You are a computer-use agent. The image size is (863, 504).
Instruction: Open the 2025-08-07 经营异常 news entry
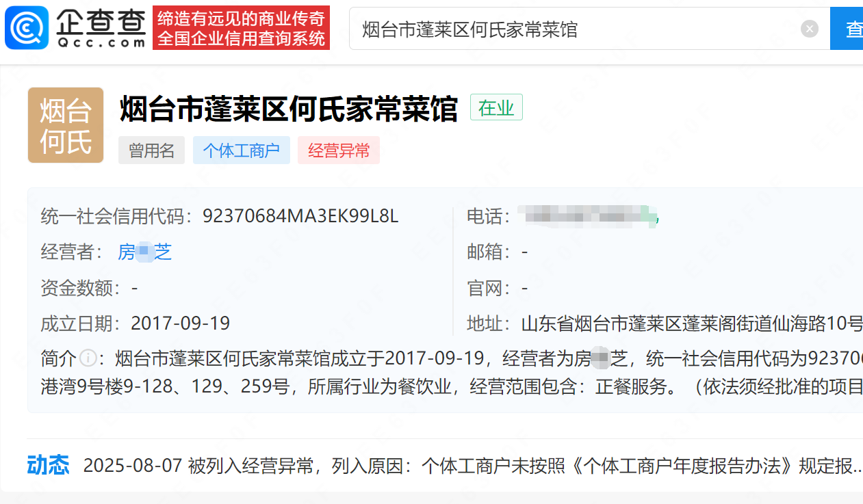(x=472, y=466)
